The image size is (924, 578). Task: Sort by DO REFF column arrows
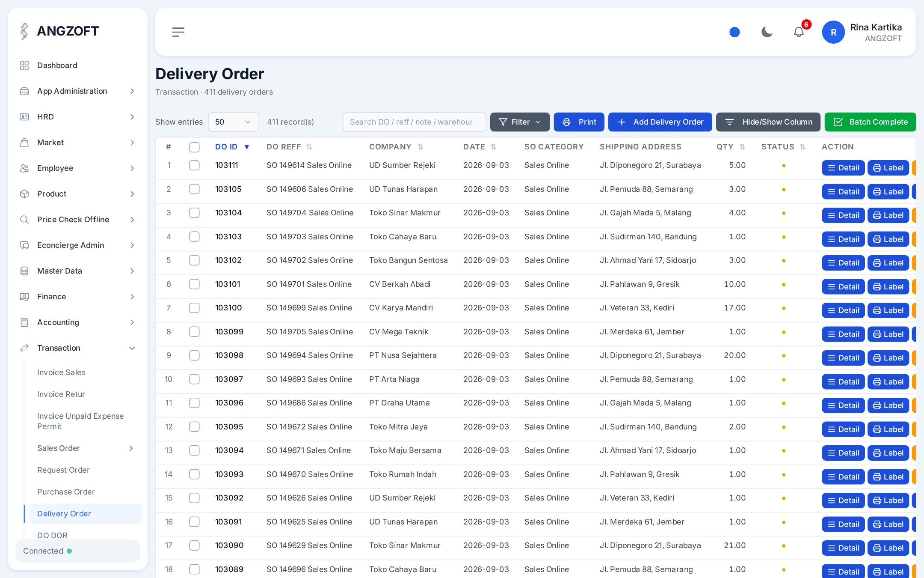click(x=309, y=147)
